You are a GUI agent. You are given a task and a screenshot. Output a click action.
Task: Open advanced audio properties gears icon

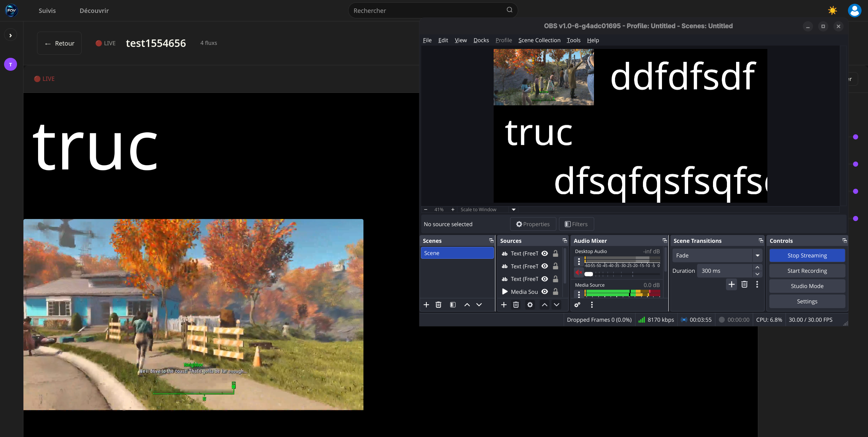577,305
